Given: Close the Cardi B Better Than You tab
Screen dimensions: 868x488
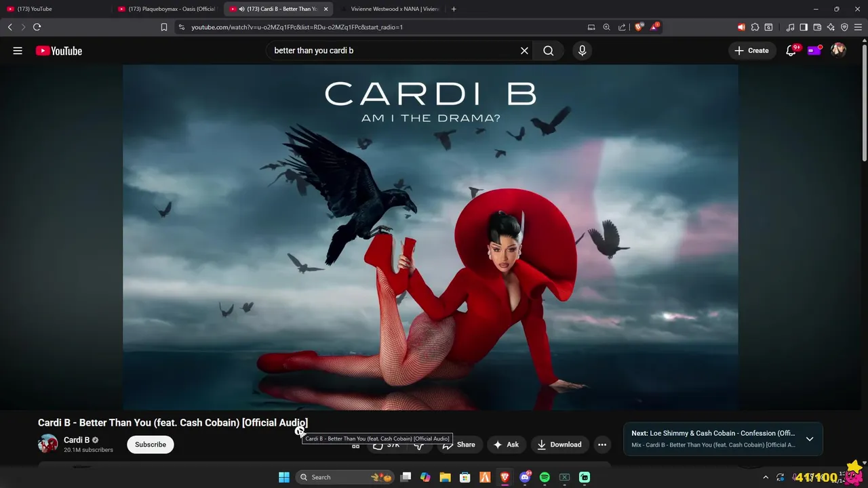Looking at the screenshot, I should pyautogui.click(x=325, y=9).
